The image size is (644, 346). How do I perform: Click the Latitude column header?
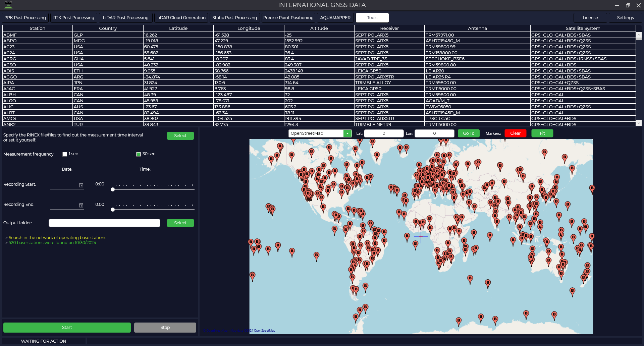coord(178,28)
